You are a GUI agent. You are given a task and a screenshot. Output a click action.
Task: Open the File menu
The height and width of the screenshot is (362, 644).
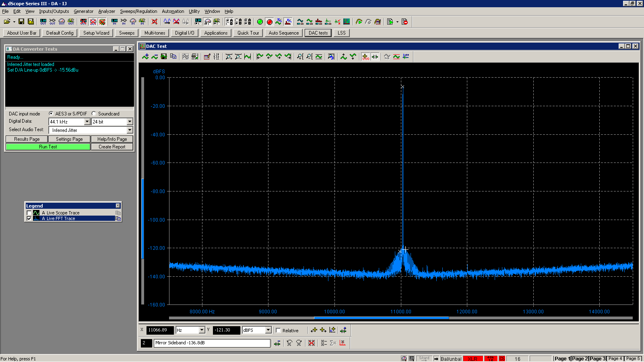[x=5, y=11]
